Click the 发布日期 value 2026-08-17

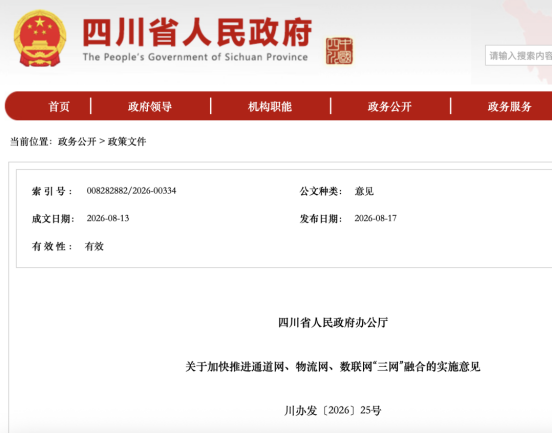(x=376, y=218)
